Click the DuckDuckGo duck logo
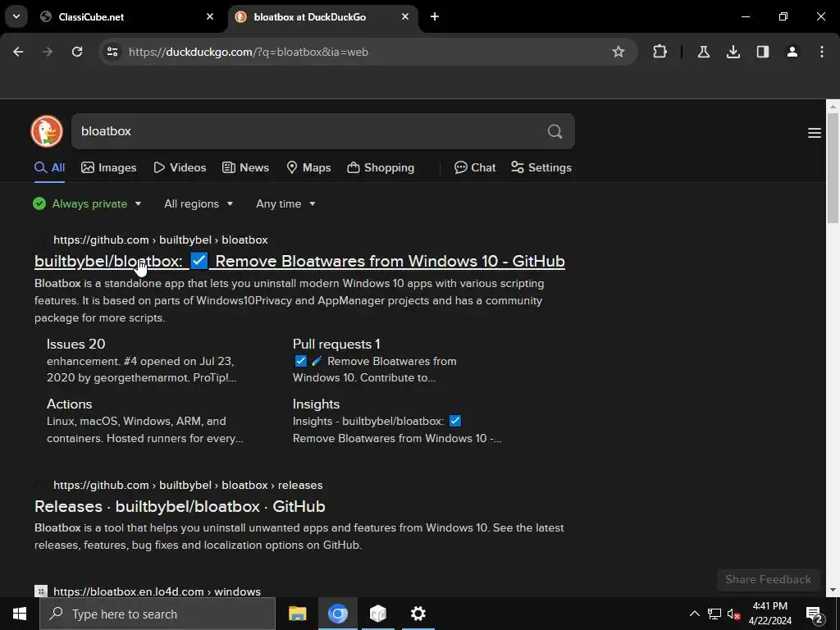Screen dimensions: 840x630 coord(47,131)
